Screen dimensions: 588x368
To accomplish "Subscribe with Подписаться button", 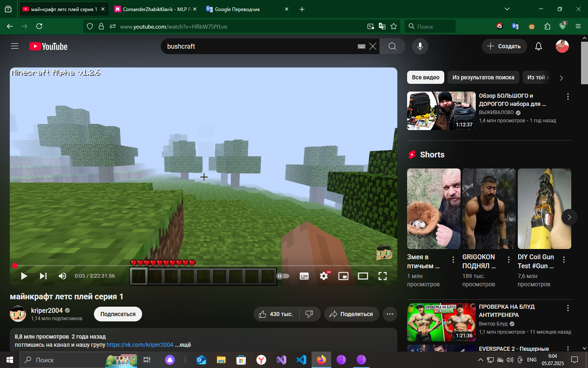I will click(x=118, y=314).
